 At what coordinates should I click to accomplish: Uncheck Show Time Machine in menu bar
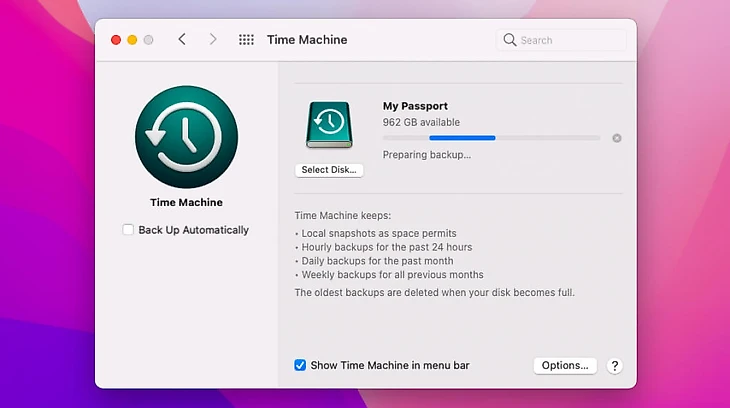[x=300, y=366]
